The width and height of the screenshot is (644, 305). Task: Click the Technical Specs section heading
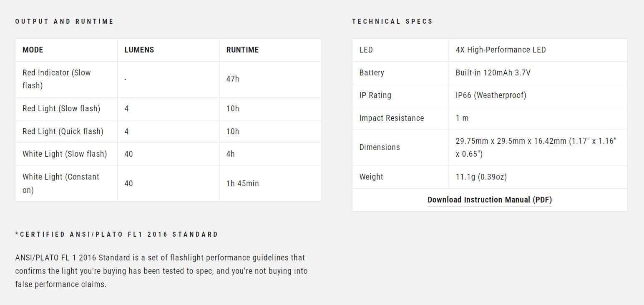pos(392,22)
